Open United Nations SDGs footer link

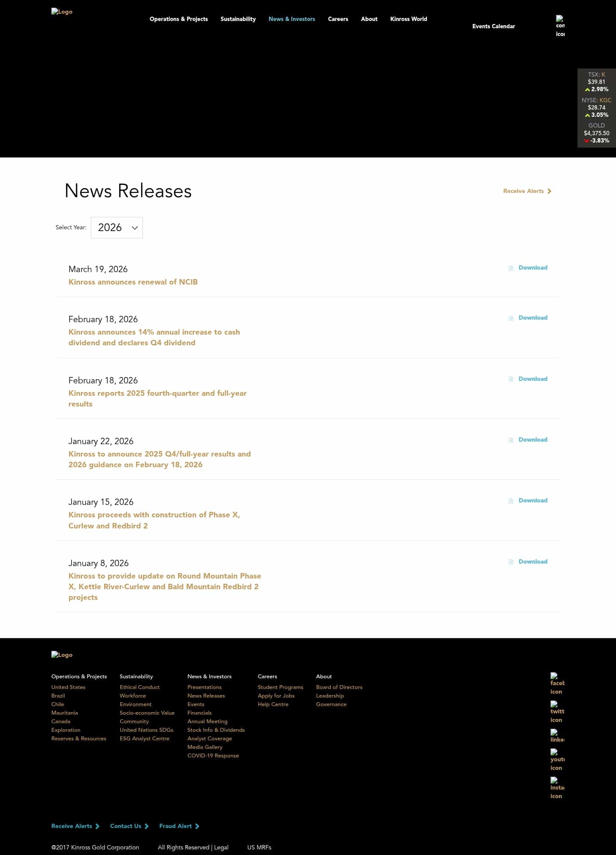click(146, 730)
